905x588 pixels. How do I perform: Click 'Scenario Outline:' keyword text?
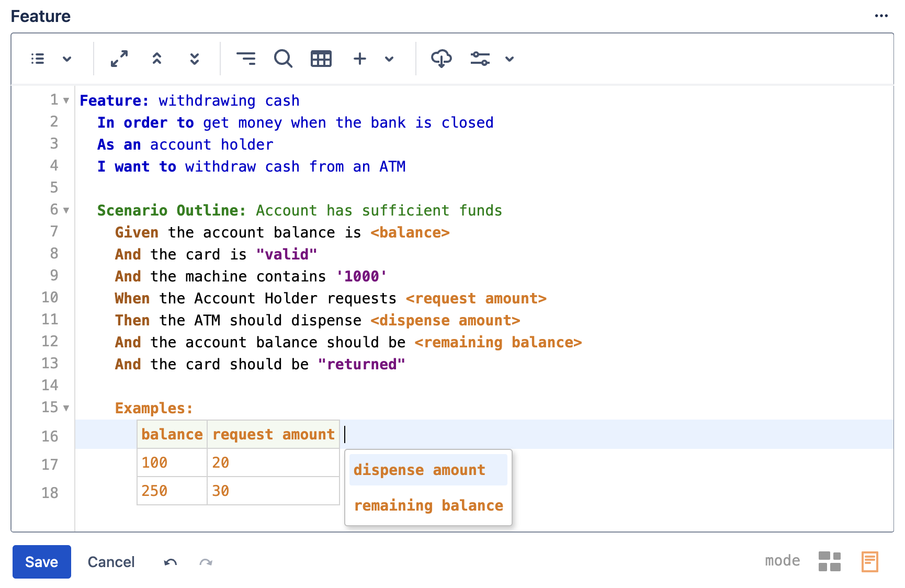tap(172, 210)
